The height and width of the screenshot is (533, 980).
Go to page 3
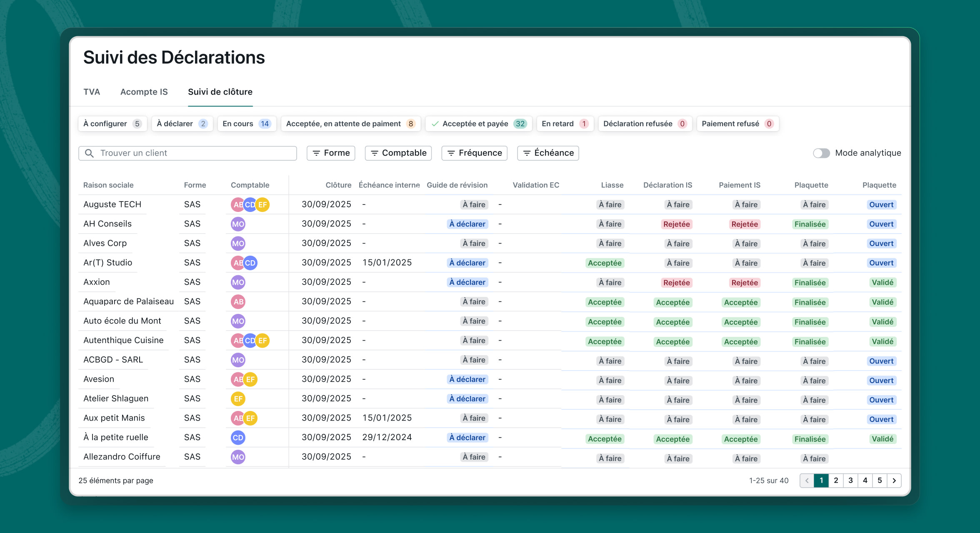point(850,481)
